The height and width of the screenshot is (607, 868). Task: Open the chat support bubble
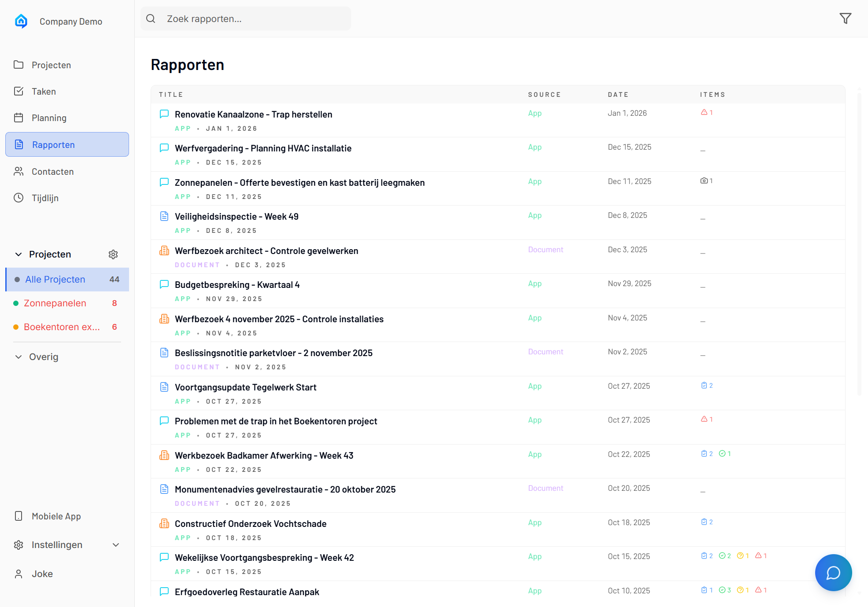coord(833,572)
